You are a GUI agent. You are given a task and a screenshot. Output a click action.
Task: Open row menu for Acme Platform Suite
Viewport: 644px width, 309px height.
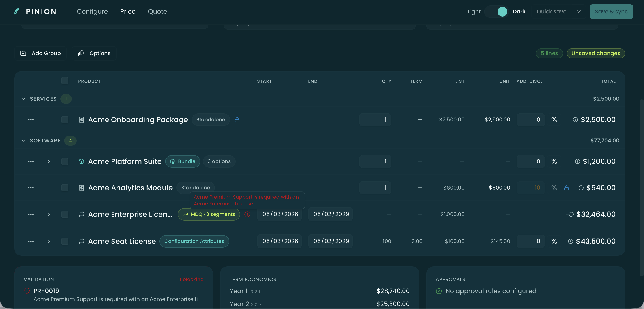click(31, 161)
